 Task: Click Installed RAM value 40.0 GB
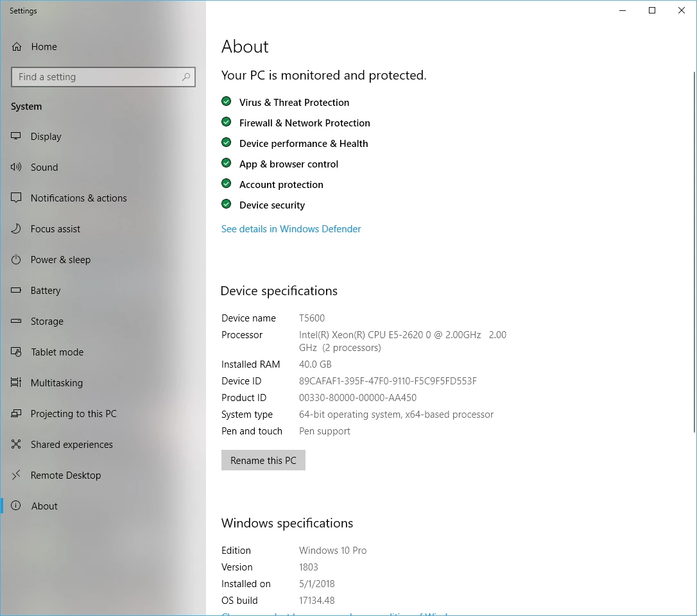click(x=315, y=364)
